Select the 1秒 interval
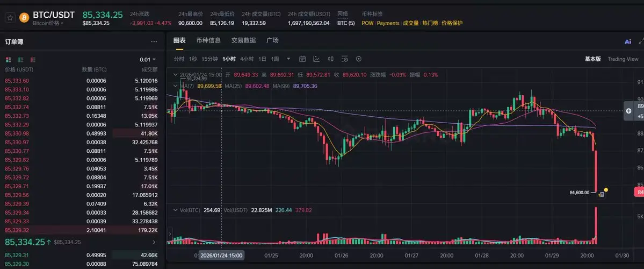 pyautogui.click(x=193, y=59)
